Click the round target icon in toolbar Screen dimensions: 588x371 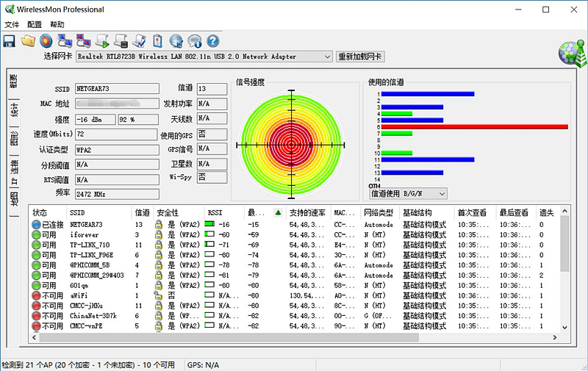(x=46, y=41)
